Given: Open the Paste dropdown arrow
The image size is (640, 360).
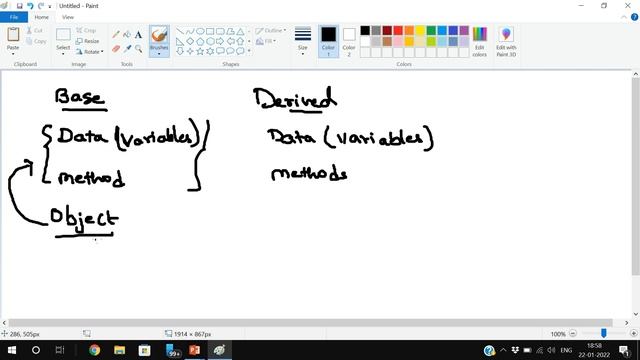Looking at the screenshot, I should click(x=13, y=54).
